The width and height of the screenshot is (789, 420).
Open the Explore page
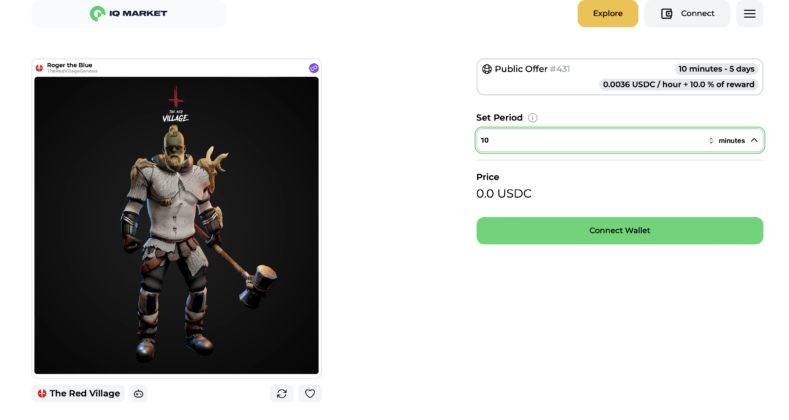coord(607,13)
